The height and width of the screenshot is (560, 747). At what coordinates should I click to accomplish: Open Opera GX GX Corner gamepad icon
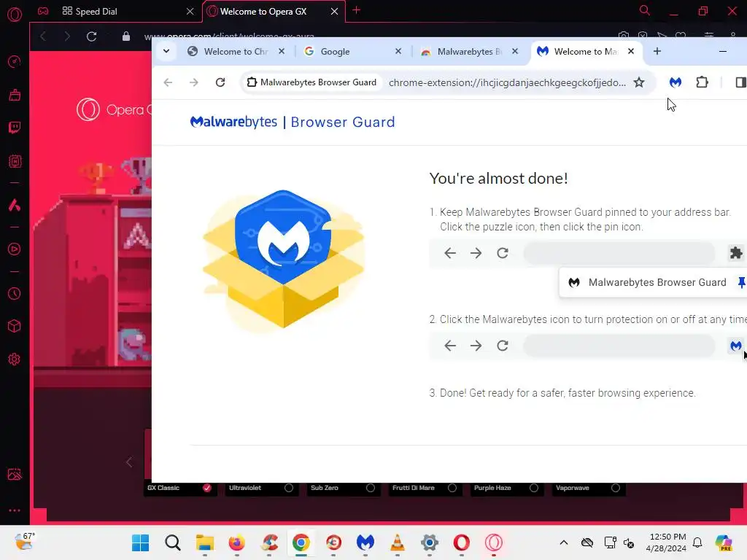coord(43,11)
